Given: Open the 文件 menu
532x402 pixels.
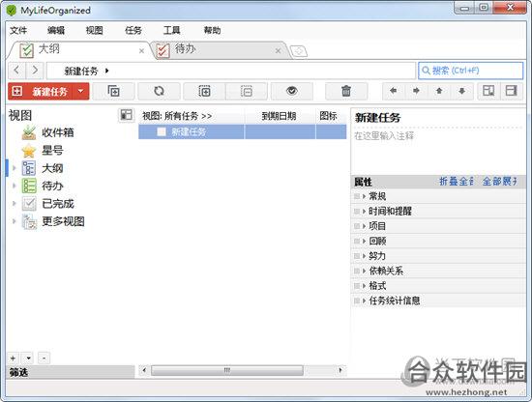Looking at the screenshot, I should pyautogui.click(x=18, y=31).
